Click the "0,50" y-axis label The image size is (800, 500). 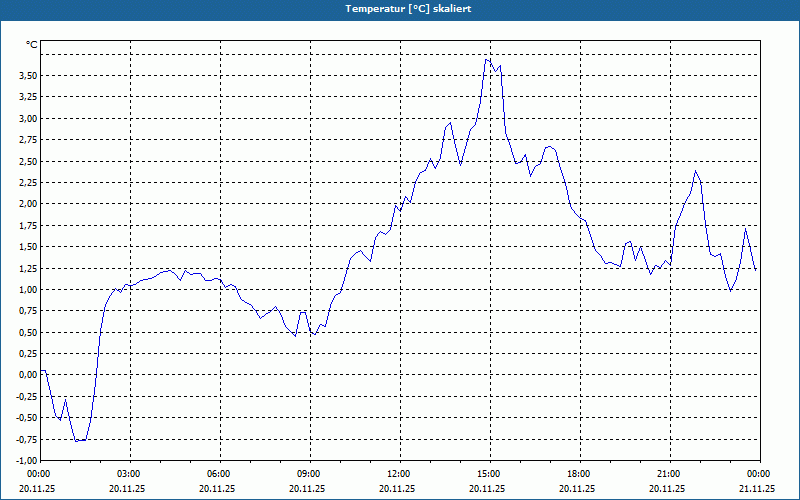click(28, 332)
